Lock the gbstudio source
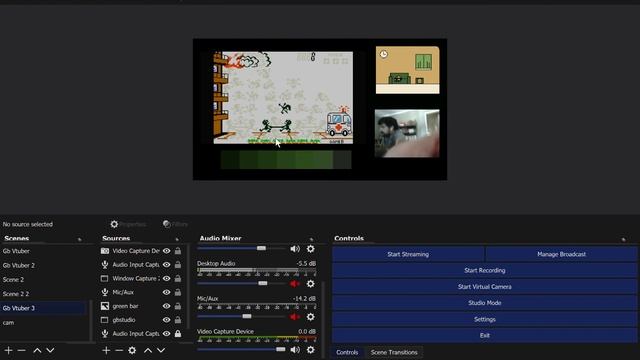640x360 pixels. pos(178,320)
